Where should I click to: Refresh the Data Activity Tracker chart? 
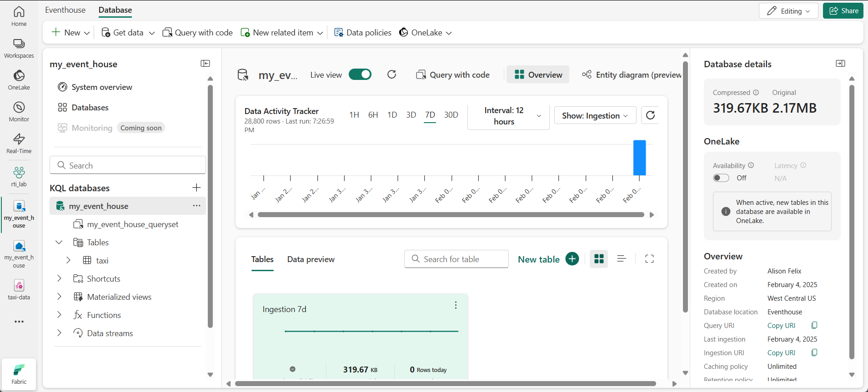[650, 115]
